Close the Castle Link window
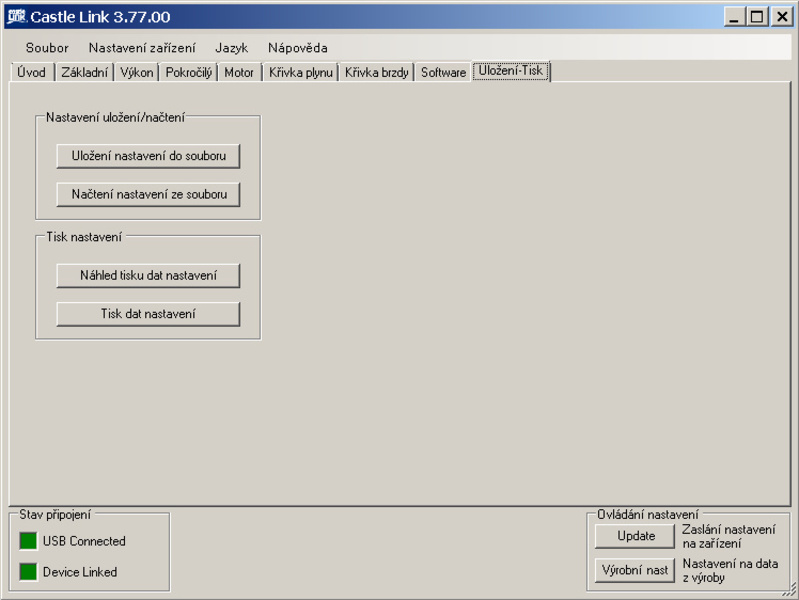Image resolution: width=799 pixels, height=600 pixels. pos(782,17)
